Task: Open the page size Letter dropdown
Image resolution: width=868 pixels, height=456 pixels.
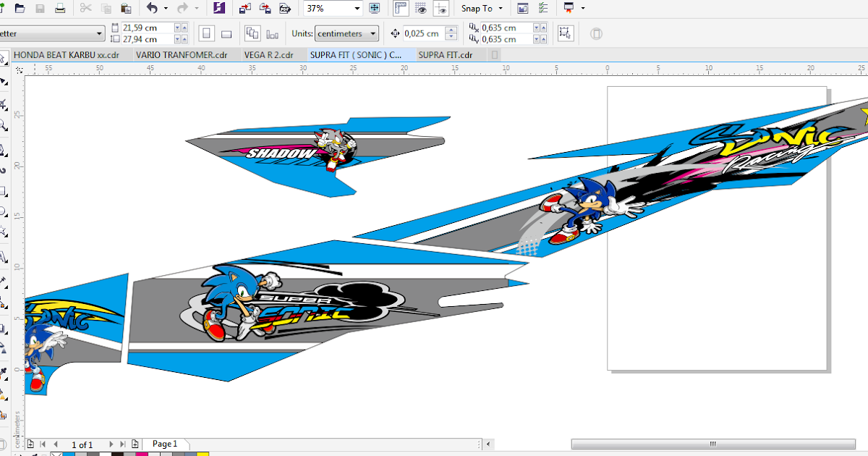Action: pos(100,33)
